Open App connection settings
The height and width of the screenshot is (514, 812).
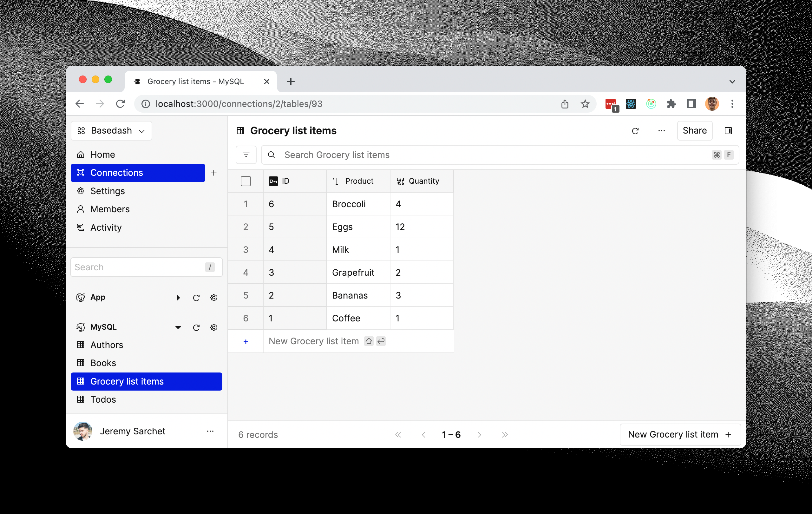(214, 298)
